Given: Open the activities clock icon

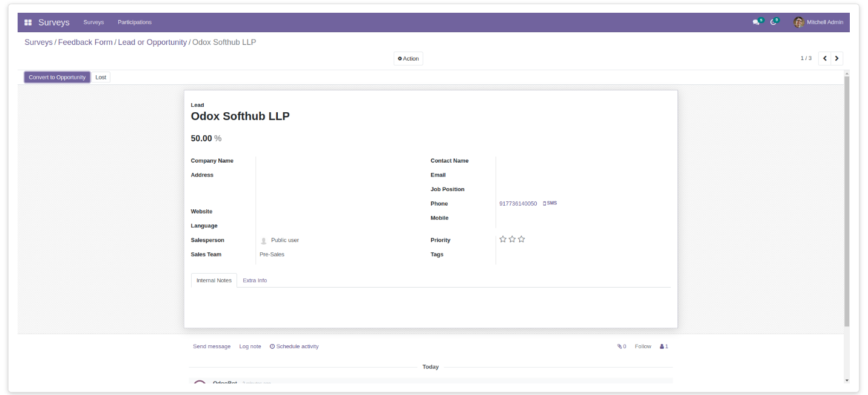Looking at the screenshot, I should [x=773, y=22].
